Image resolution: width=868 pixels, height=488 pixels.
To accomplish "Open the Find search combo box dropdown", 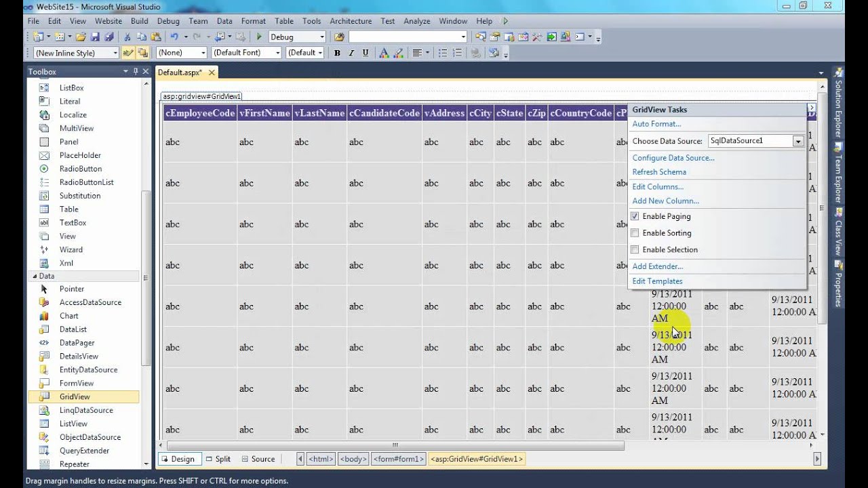I will tap(463, 37).
